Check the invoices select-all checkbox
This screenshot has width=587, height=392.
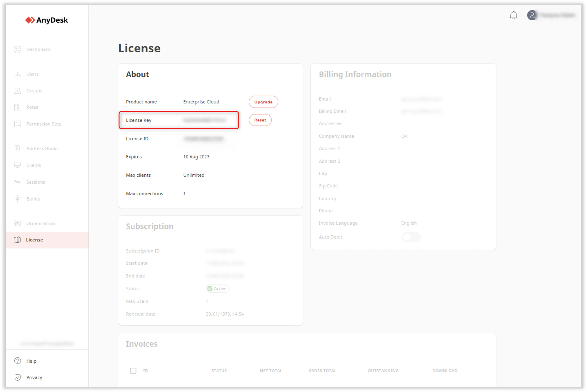[133, 371]
